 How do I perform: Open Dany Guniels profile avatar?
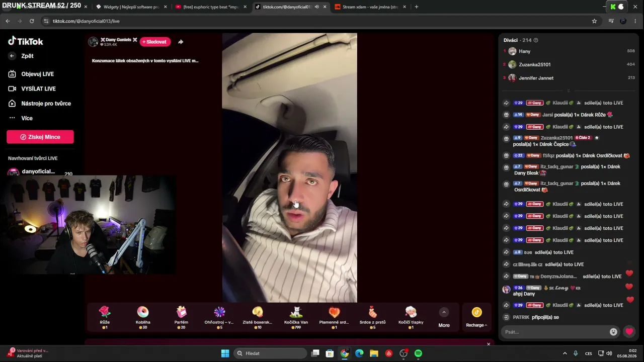[x=93, y=42]
